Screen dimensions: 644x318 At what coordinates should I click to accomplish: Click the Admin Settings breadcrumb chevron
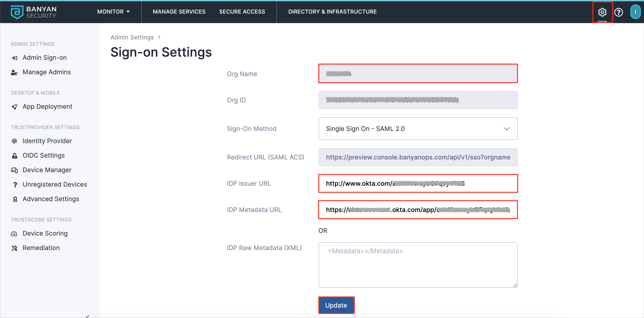point(159,37)
